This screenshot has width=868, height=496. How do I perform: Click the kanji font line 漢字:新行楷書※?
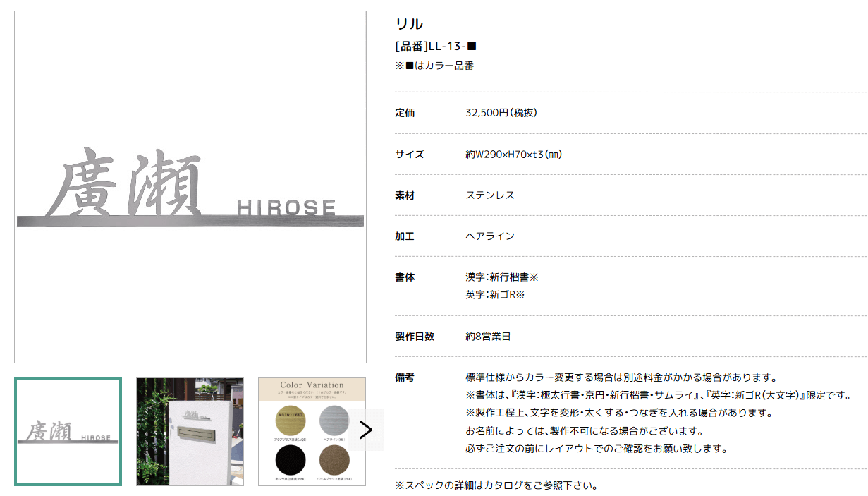coord(502,277)
